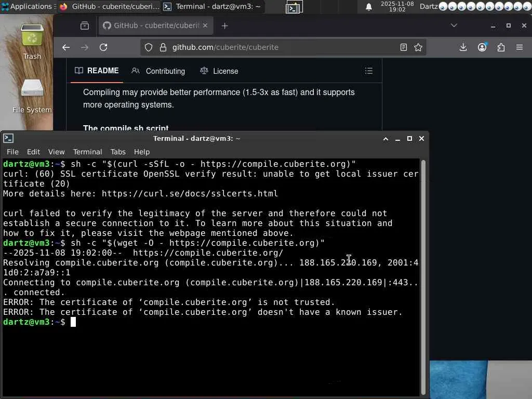Image resolution: width=532 pixels, height=399 pixels.
Task: Open a new browser tab
Action: (x=224, y=26)
